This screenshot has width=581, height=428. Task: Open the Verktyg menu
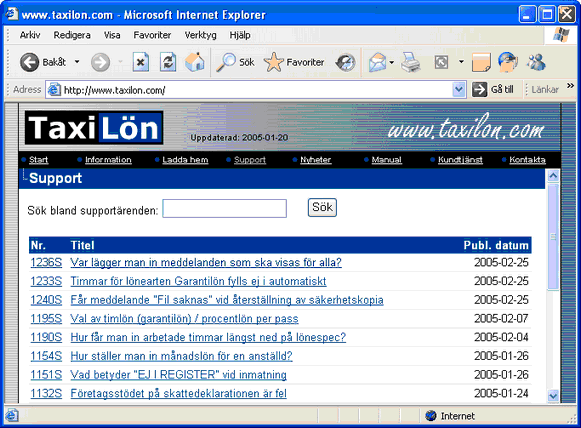[200, 35]
